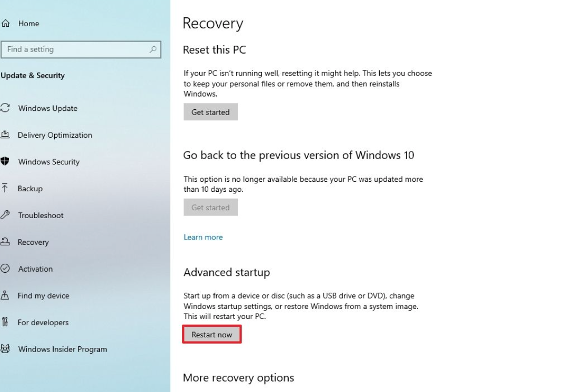Click the Home icon in sidebar
Viewport: 588px width, 392px height.
6,24
